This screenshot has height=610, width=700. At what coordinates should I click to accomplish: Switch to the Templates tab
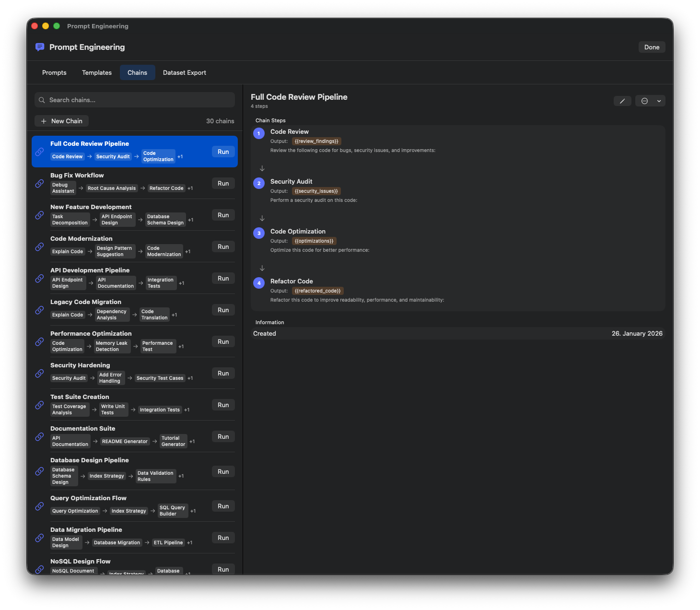click(97, 73)
